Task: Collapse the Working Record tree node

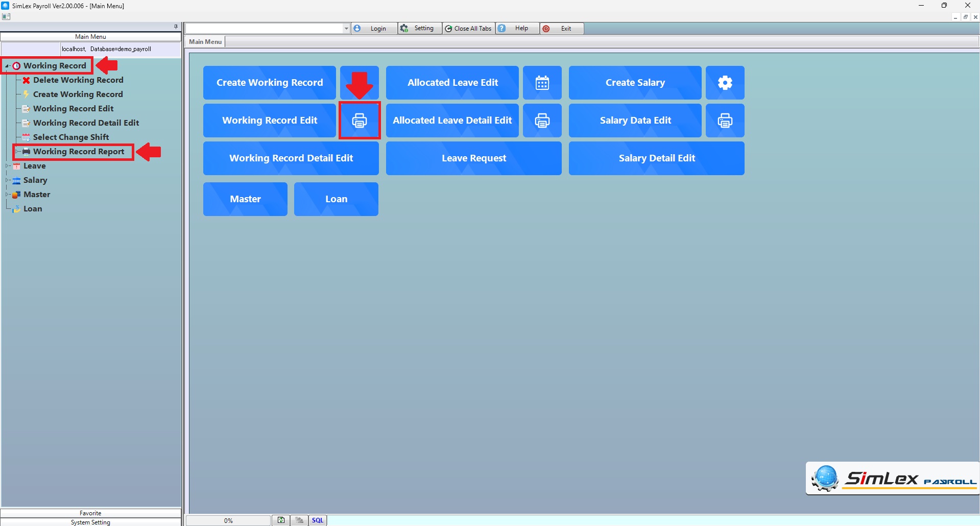Action: tap(7, 66)
